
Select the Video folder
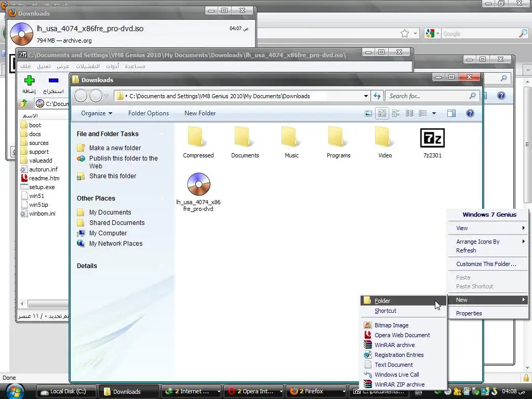pos(385,142)
